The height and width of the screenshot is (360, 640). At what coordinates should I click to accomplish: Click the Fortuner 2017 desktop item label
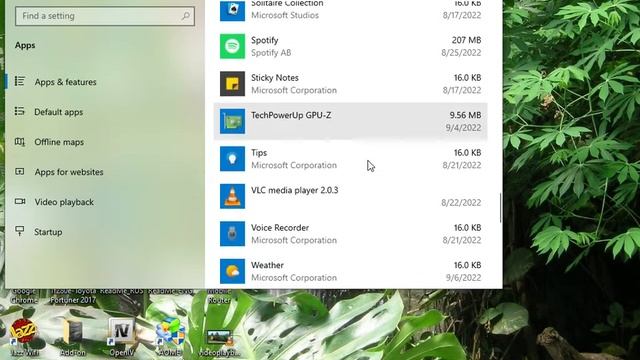click(73, 300)
